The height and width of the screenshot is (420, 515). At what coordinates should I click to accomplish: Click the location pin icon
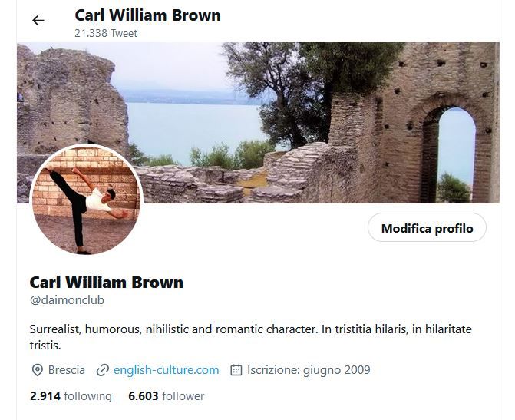38,370
